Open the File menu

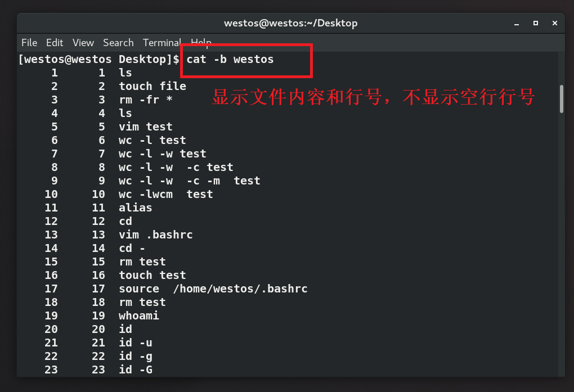point(29,42)
